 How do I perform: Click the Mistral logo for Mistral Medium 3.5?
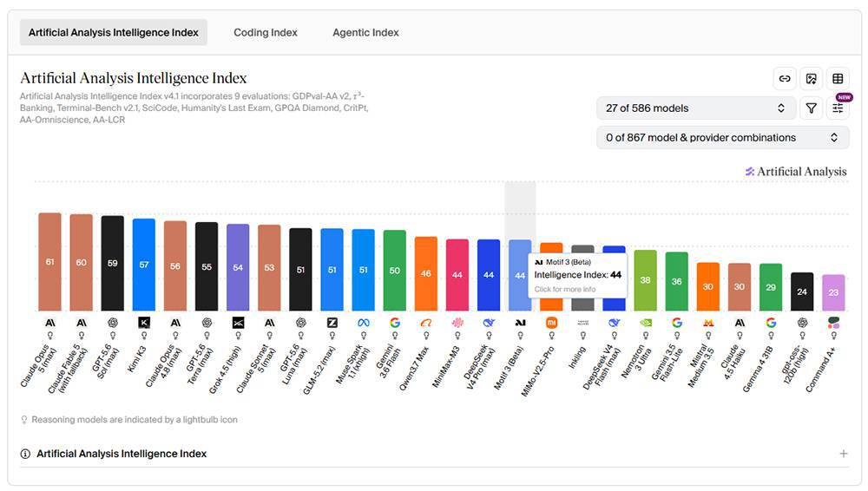point(708,323)
